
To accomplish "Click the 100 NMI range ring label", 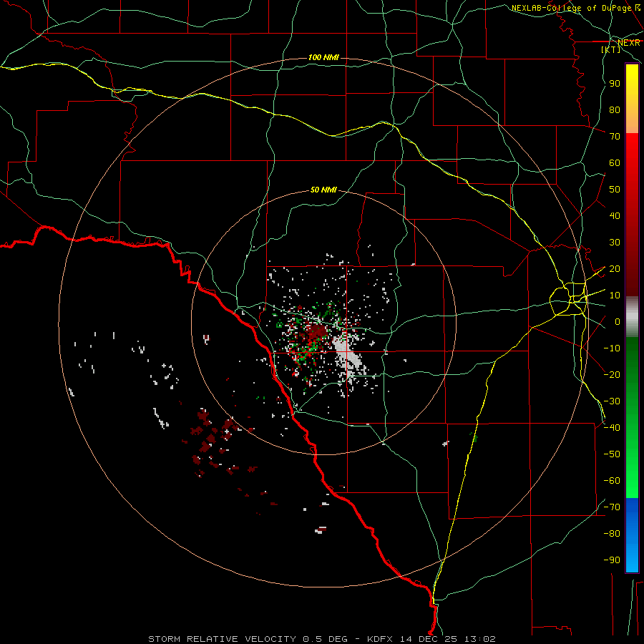I will point(323,57).
